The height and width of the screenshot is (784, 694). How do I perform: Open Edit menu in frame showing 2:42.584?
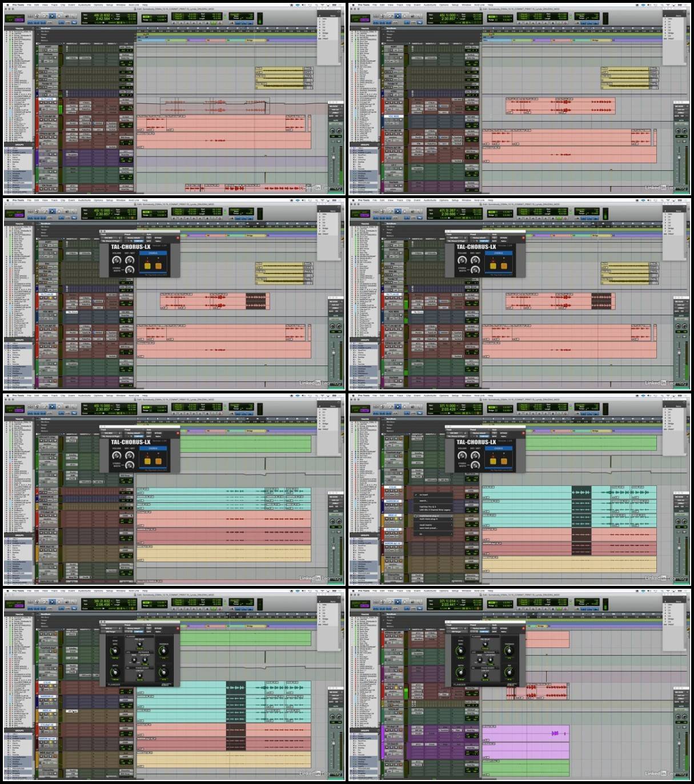coord(37,5)
